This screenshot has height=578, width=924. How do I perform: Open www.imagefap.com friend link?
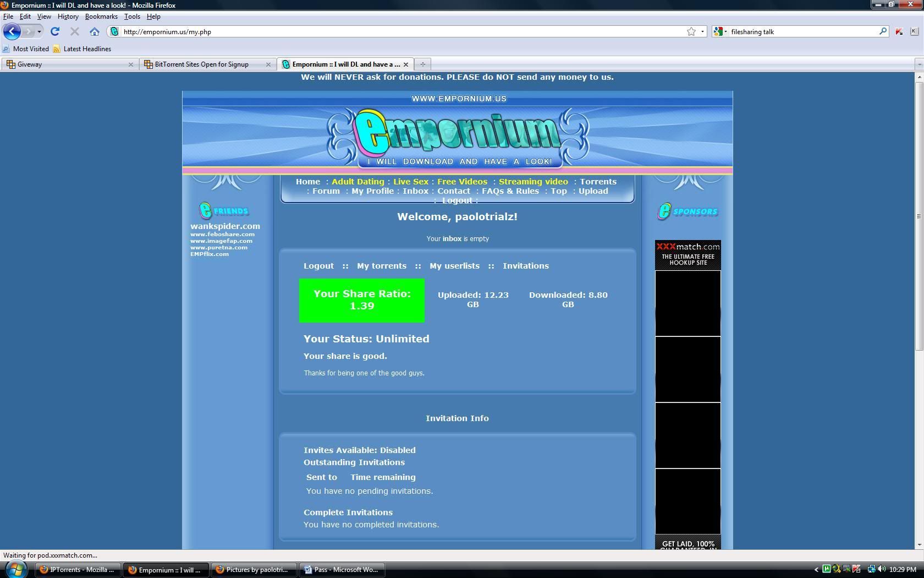click(221, 241)
